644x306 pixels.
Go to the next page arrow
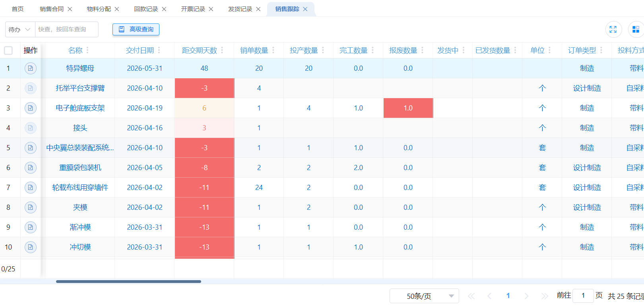(526, 296)
